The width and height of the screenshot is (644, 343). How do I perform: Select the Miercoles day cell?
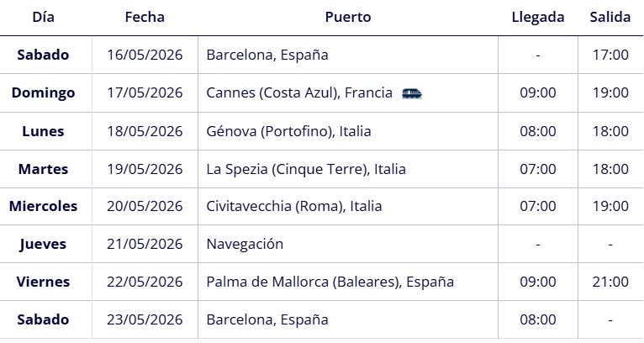click(44, 206)
